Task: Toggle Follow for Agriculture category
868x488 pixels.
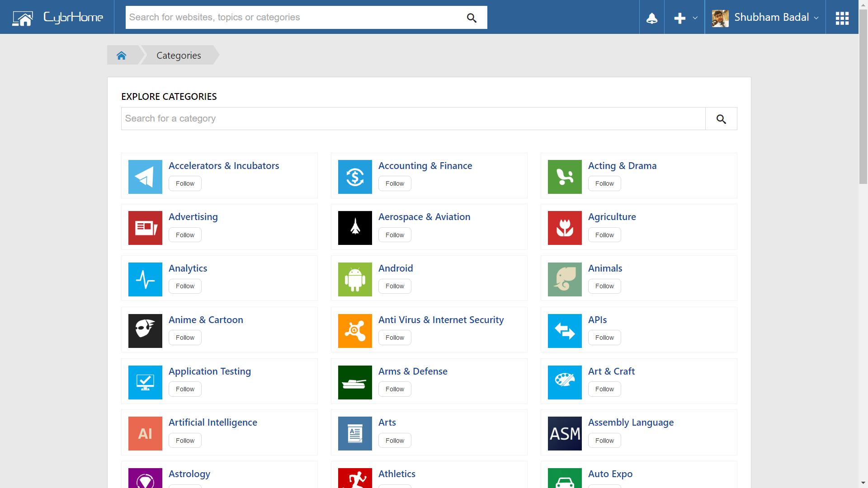Action: coord(604,235)
